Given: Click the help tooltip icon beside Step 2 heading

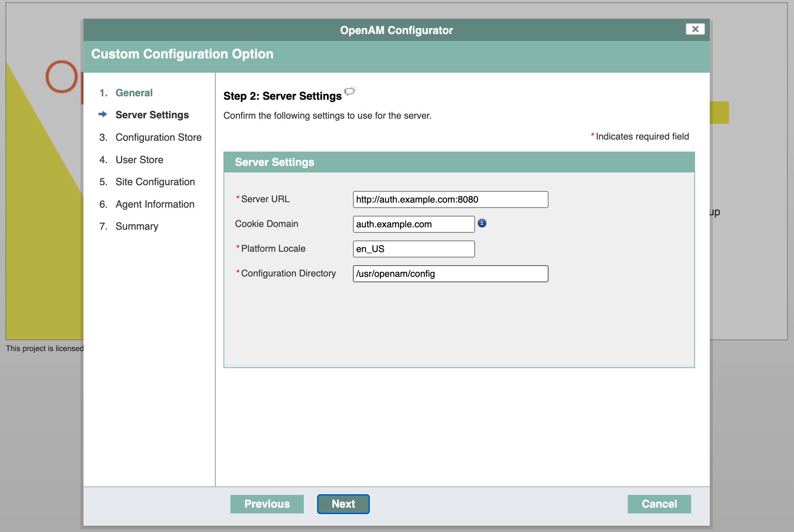Looking at the screenshot, I should [x=350, y=92].
